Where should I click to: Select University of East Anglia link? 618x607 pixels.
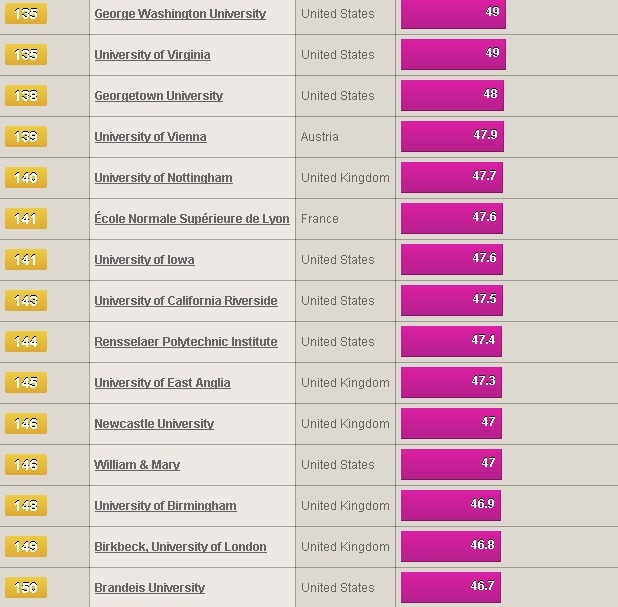point(162,383)
